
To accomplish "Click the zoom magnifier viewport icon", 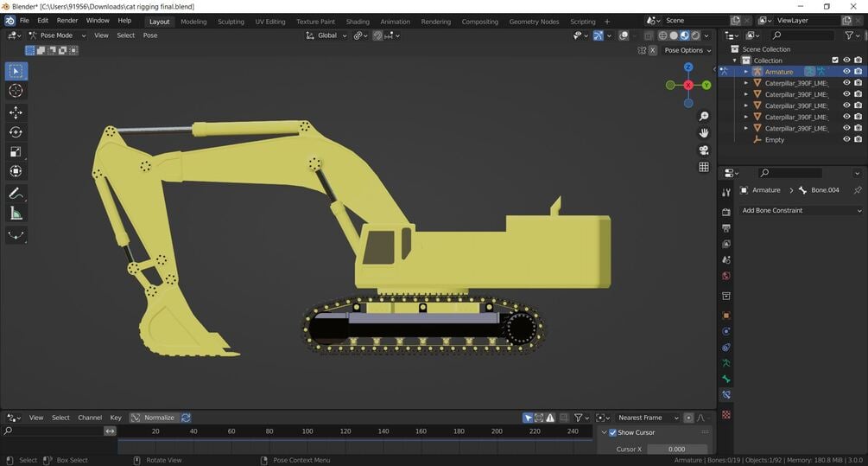I will point(704,116).
